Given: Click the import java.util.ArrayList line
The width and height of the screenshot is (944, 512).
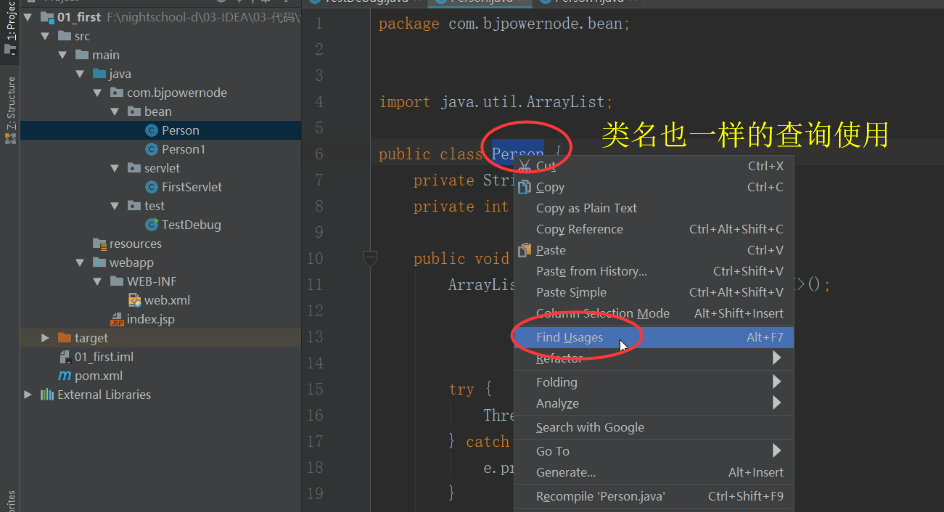Looking at the screenshot, I should [495, 102].
